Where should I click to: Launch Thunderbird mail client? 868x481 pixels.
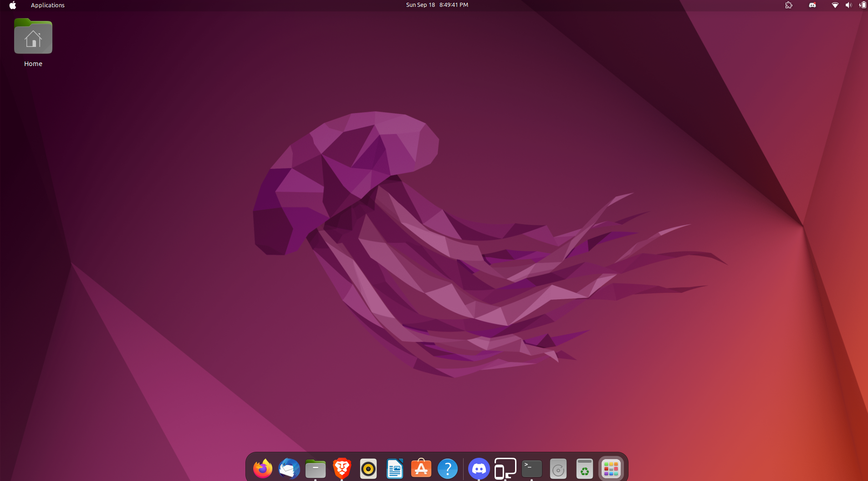click(289, 468)
